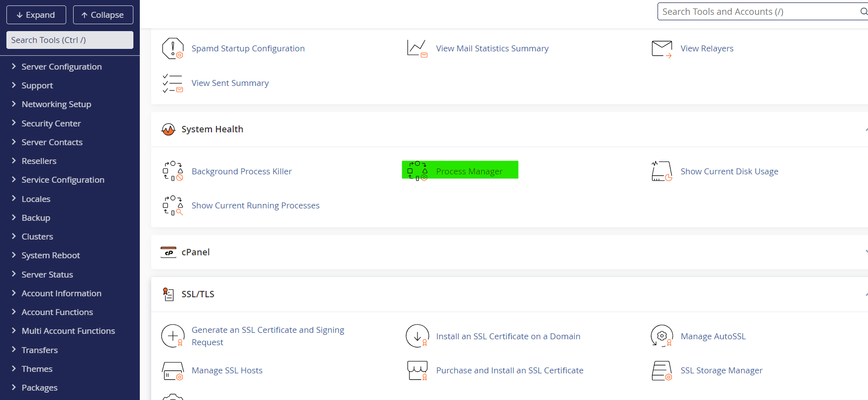This screenshot has width=868, height=400.
Task: Click the Show Current Disk Usage icon
Action: (x=661, y=171)
